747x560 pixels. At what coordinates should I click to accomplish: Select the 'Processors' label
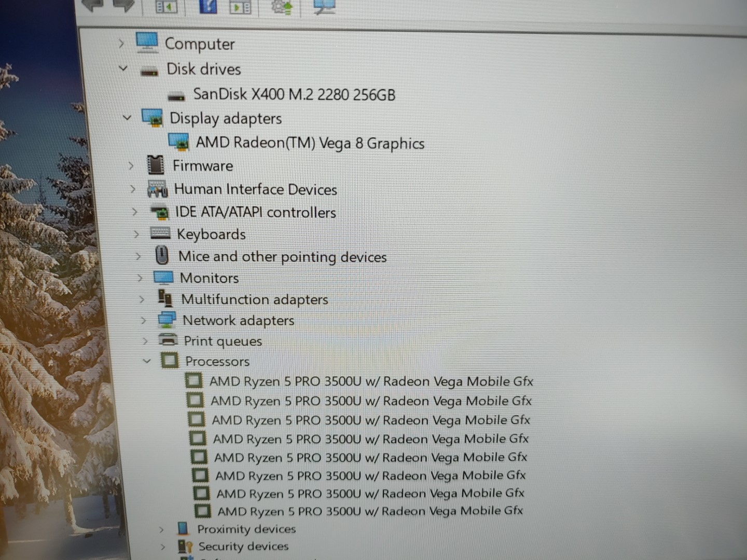(217, 361)
